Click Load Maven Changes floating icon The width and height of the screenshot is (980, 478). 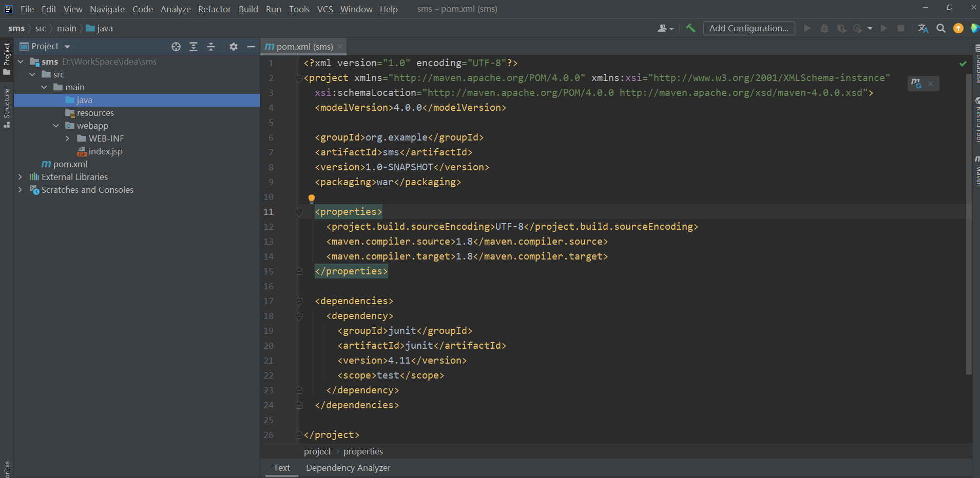(x=916, y=83)
